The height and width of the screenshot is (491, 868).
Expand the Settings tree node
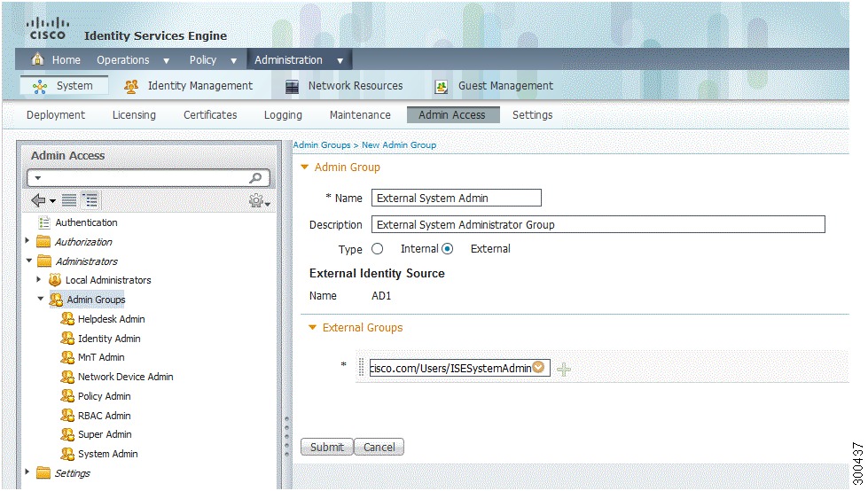(27, 472)
